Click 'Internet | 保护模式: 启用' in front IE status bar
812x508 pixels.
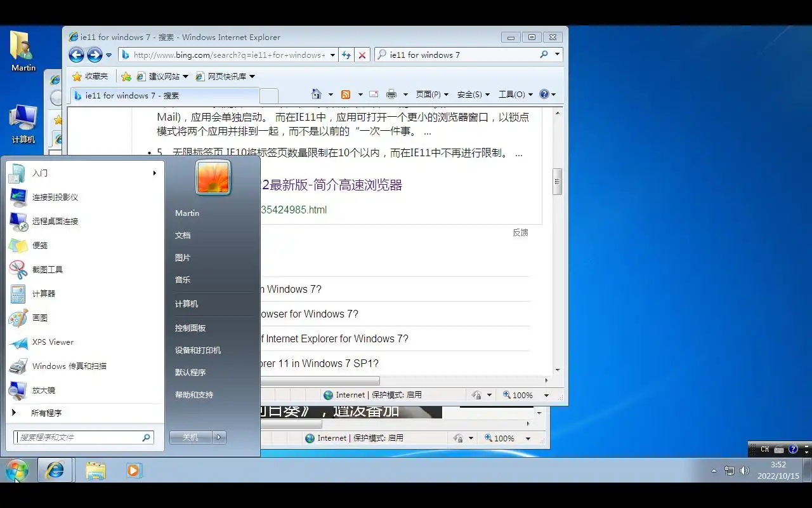click(372, 395)
